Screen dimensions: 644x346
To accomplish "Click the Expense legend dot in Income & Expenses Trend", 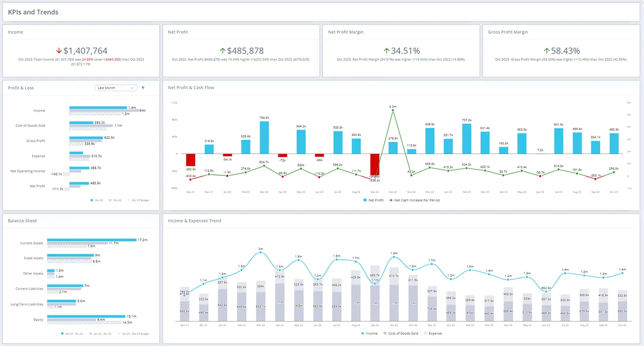I will [x=425, y=333].
